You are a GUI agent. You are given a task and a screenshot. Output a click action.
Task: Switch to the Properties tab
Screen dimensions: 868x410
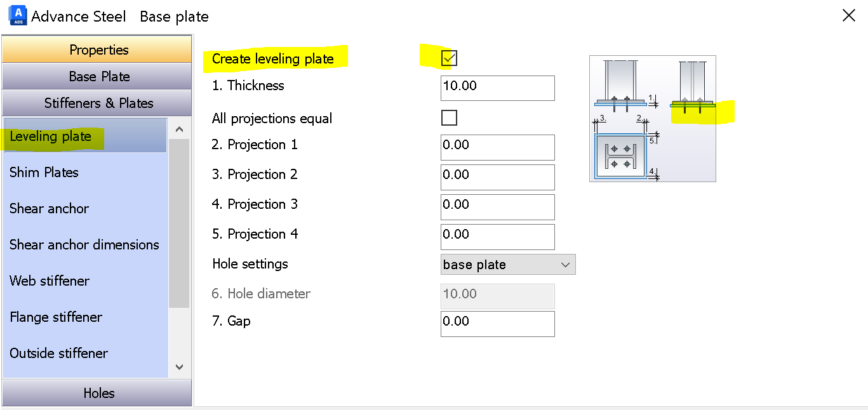[x=97, y=49]
